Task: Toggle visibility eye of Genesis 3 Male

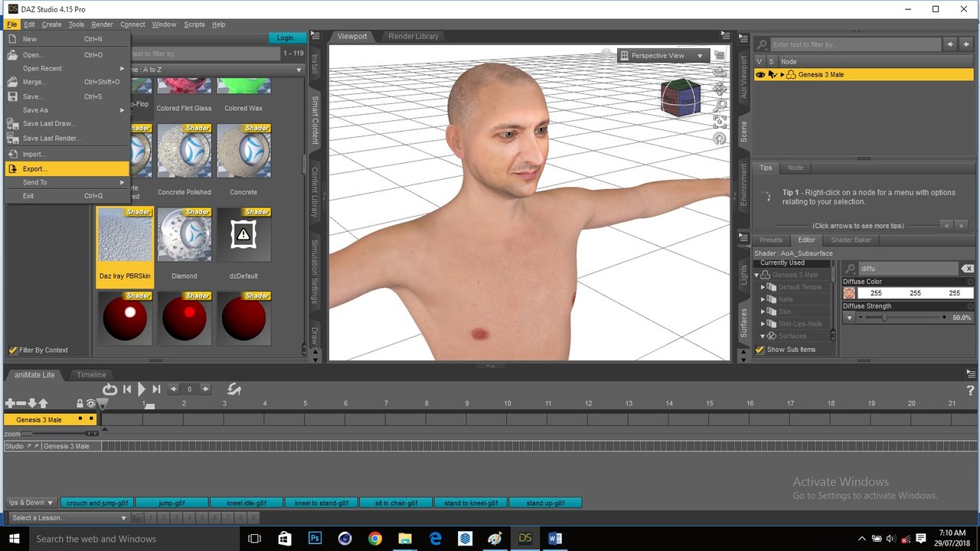Action: (760, 74)
